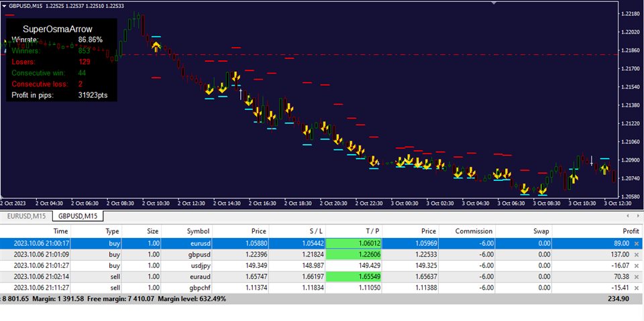Select the usdjpy buy order row
The height and width of the screenshot is (321, 644).
[x=201, y=266]
